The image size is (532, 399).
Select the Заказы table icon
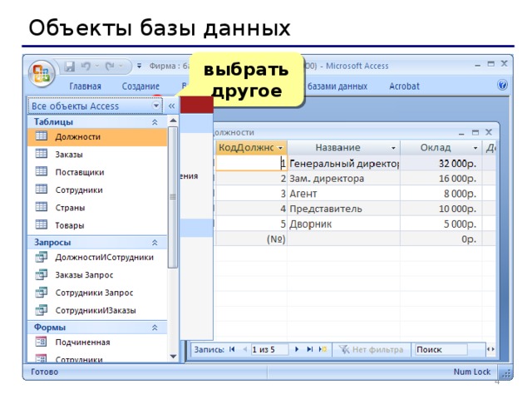point(42,154)
